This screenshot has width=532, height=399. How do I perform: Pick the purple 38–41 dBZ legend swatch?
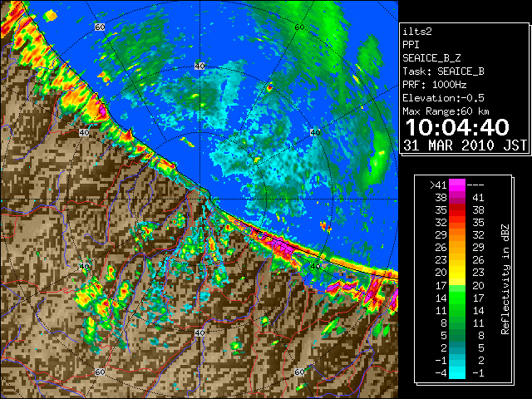tap(457, 198)
